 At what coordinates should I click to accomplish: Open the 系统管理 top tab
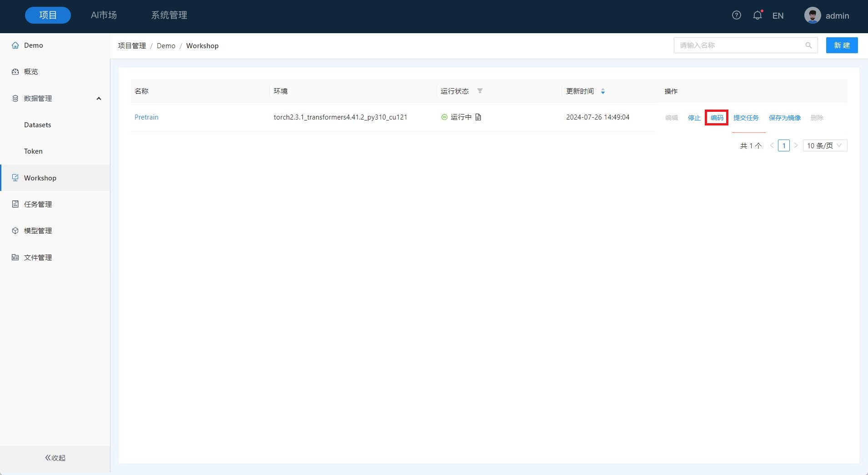point(169,15)
